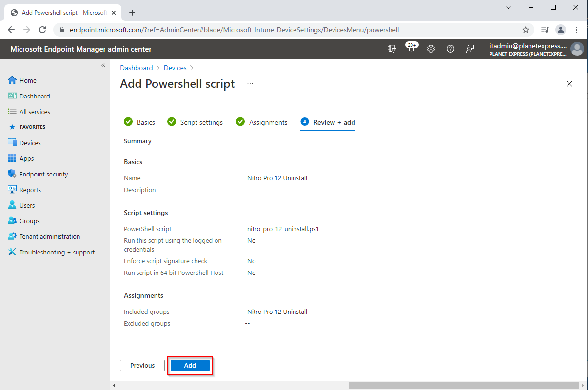Click the browser Back arrow

12,30
